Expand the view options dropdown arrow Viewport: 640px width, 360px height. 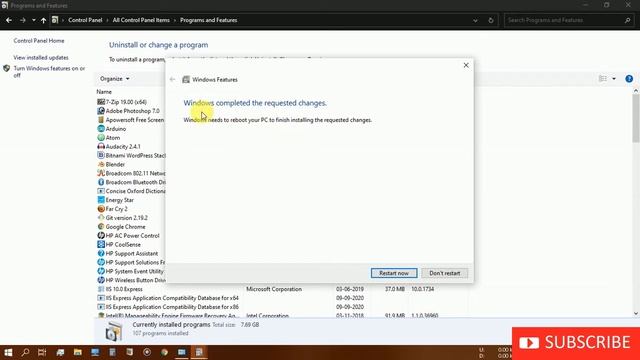(614, 79)
